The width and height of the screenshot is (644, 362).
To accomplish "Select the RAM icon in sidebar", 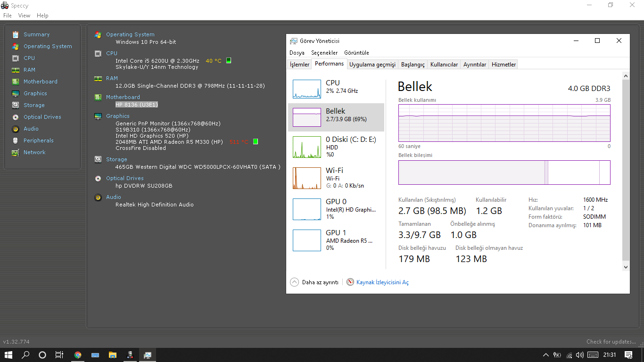I will pos(16,70).
